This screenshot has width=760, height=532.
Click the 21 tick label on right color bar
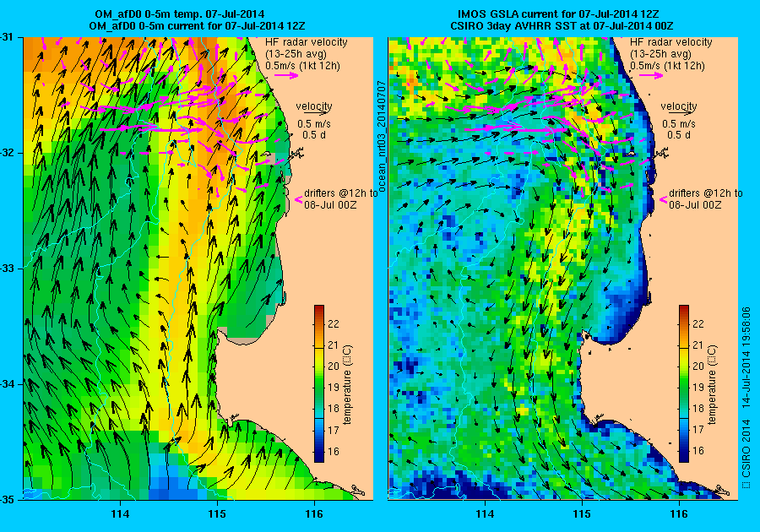coord(698,345)
